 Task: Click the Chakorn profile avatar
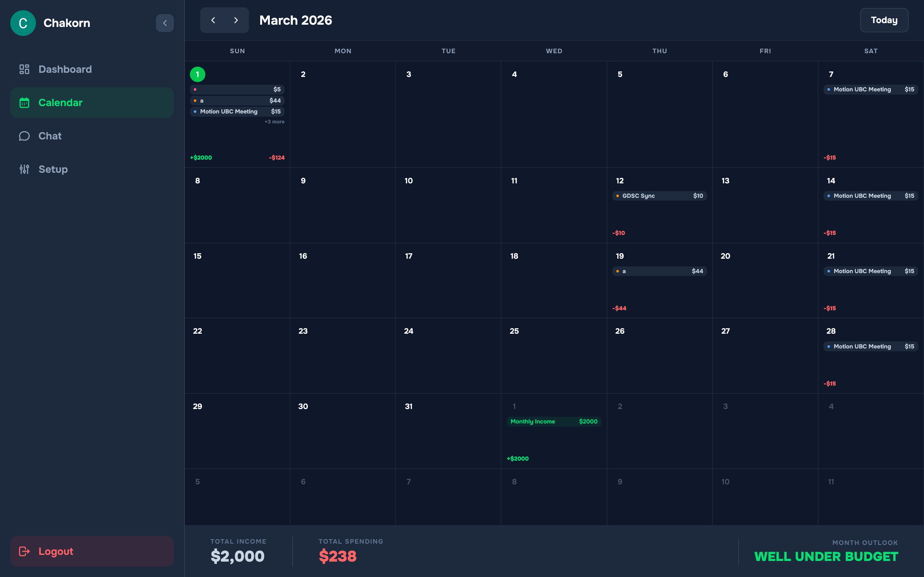pyautogui.click(x=23, y=23)
